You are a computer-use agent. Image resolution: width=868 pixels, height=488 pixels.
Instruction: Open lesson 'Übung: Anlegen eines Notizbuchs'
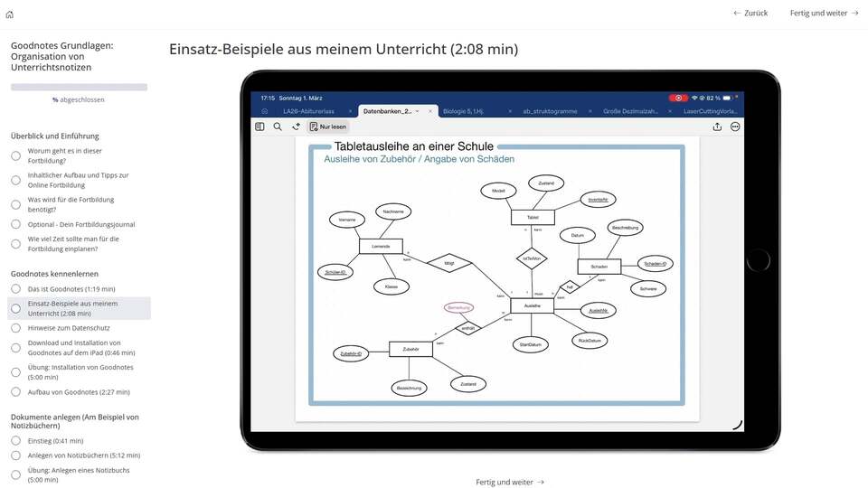click(79, 474)
